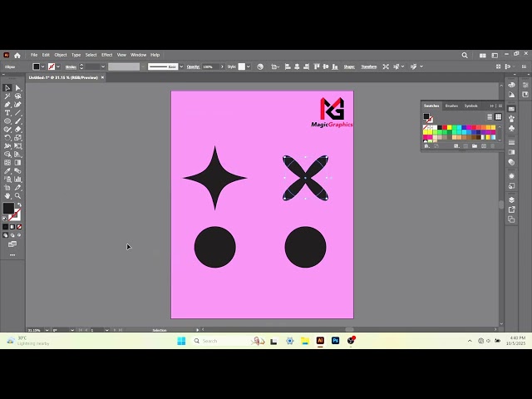Set None fill mode below fill box
The width and height of the screenshot is (532, 399).
19,227
